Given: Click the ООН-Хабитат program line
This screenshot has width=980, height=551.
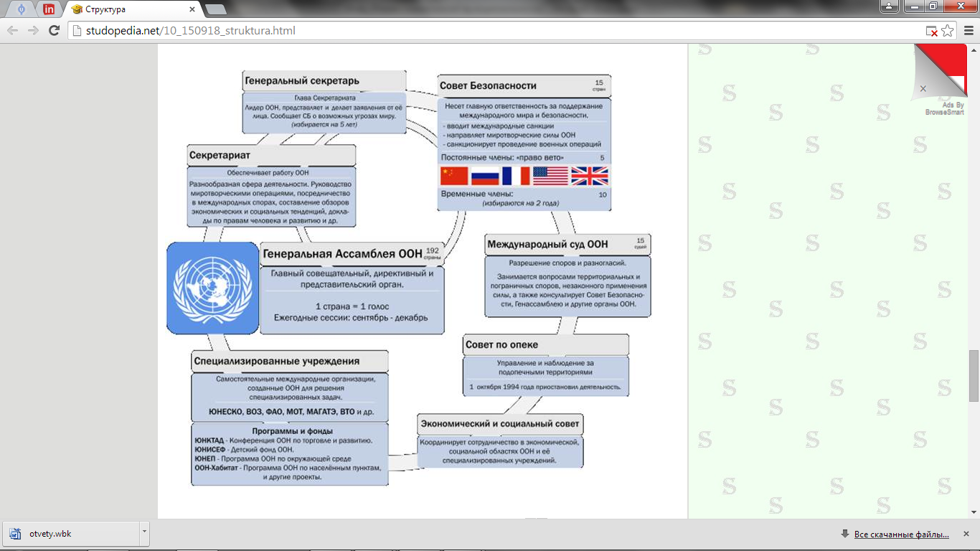Looking at the screenshot, I should (287, 468).
